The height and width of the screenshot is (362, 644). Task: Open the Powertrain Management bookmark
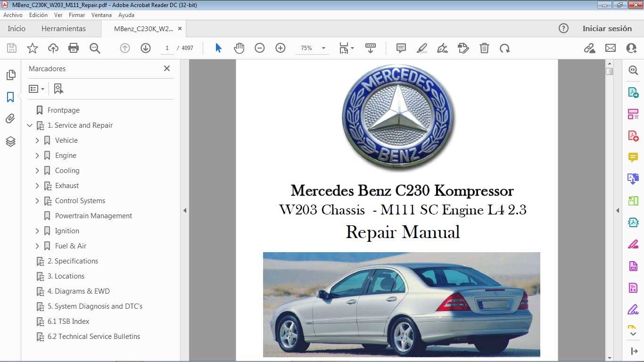pyautogui.click(x=93, y=216)
